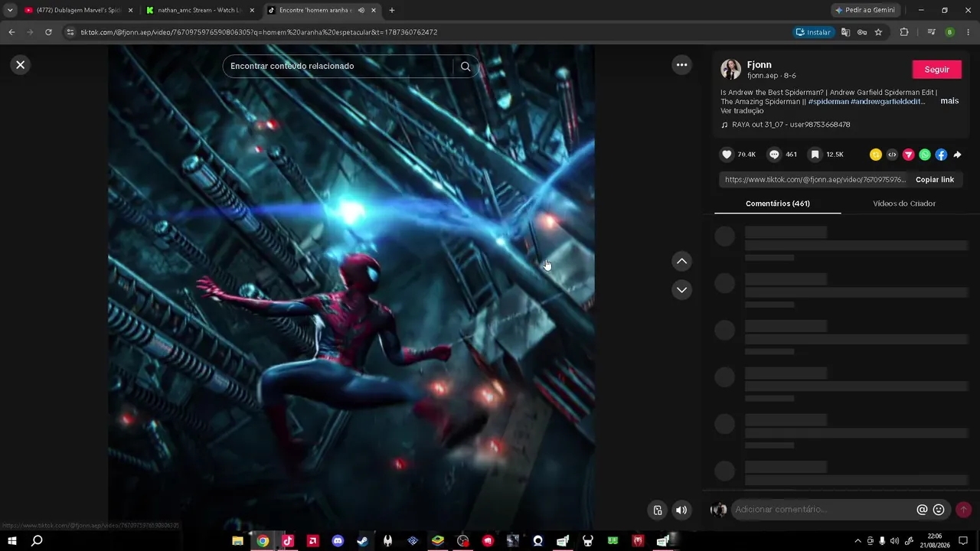
Task: Close the nathan_amc Stream tab
Action: click(x=252, y=11)
